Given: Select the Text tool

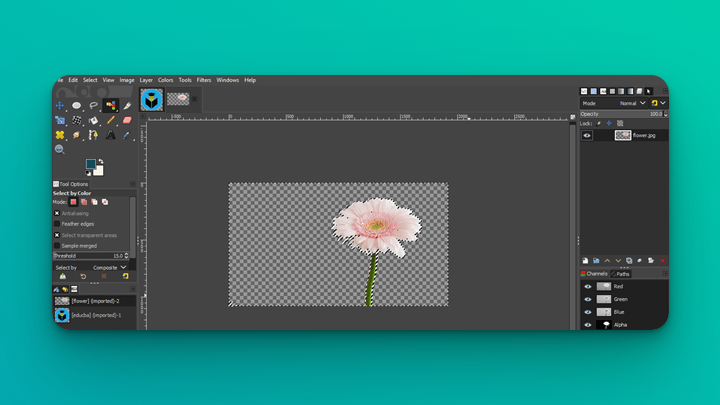Looking at the screenshot, I should [x=110, y=135].
